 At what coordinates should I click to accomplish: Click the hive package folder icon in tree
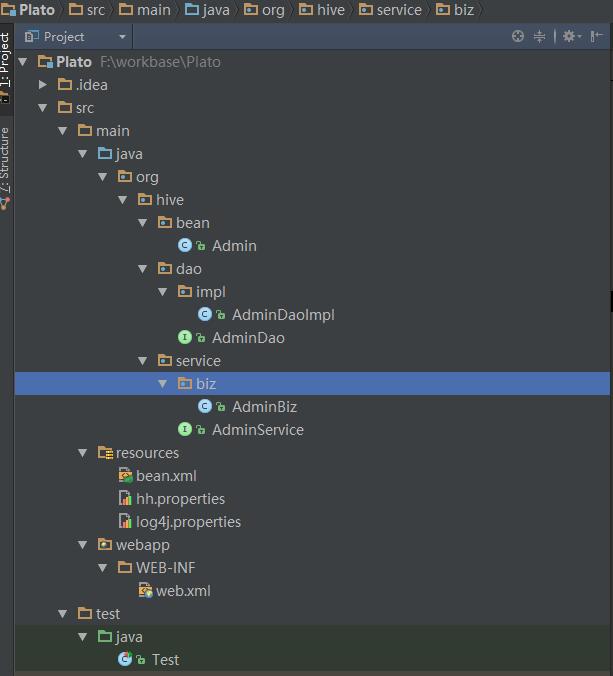coord(144,199)
